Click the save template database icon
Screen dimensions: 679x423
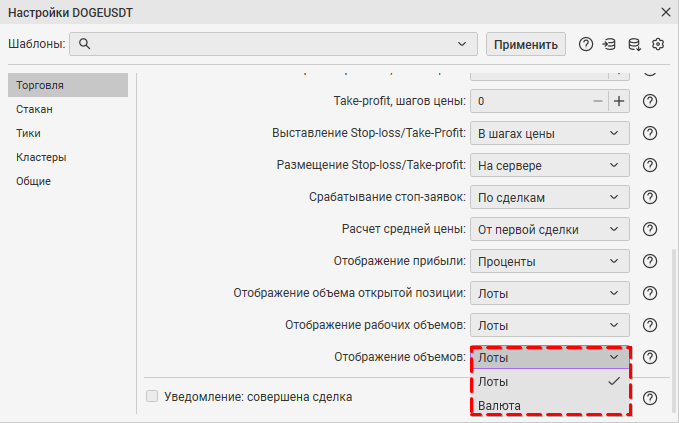634,44
